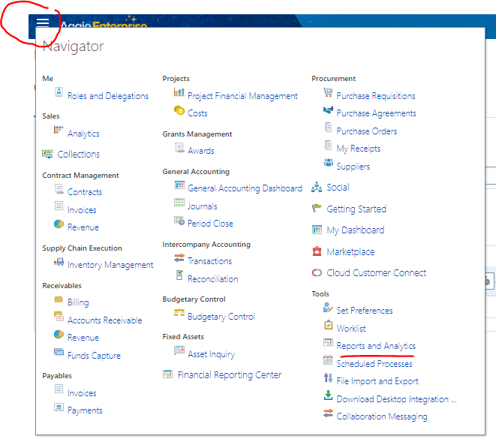Select Accounts Receivable link
The width and height of the screenshot is (496, 448).
[x=104, y=320]
